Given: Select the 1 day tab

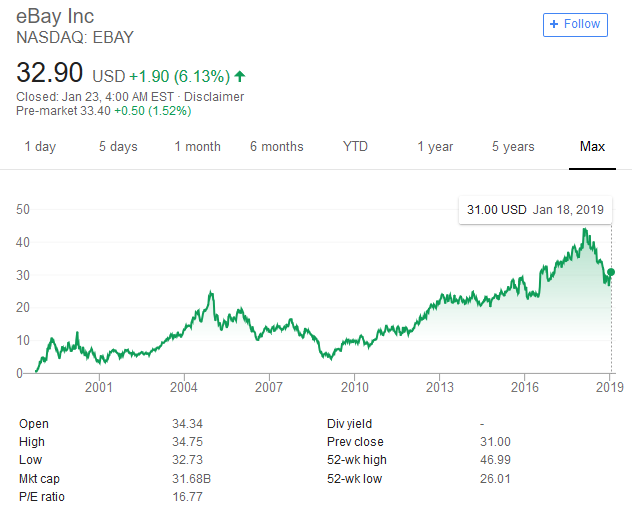Looking at the screenshot, I should 40,147.
